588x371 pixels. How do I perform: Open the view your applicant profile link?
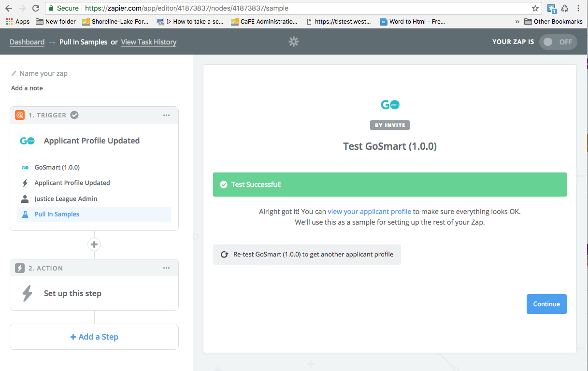pos(370,212)
